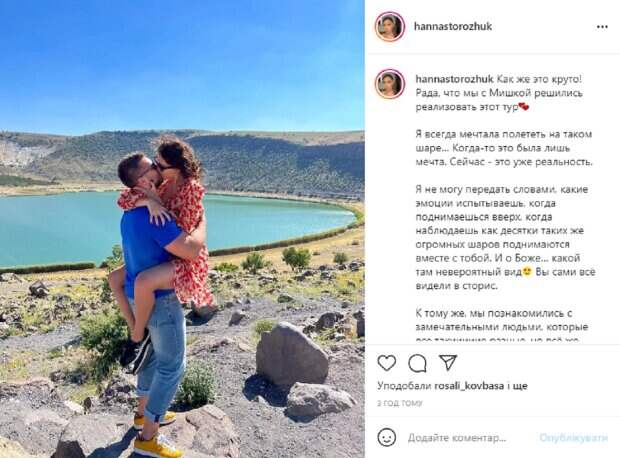Open hannastorozhuk username in caption

click(x=454, y=79)
